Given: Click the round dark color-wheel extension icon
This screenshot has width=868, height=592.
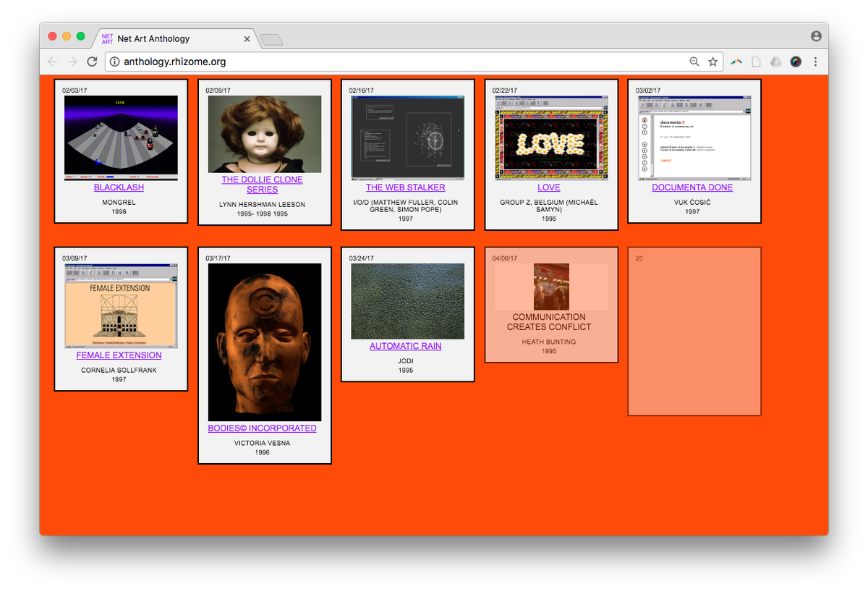Looking at the screenshot, I should pos(796,62).
